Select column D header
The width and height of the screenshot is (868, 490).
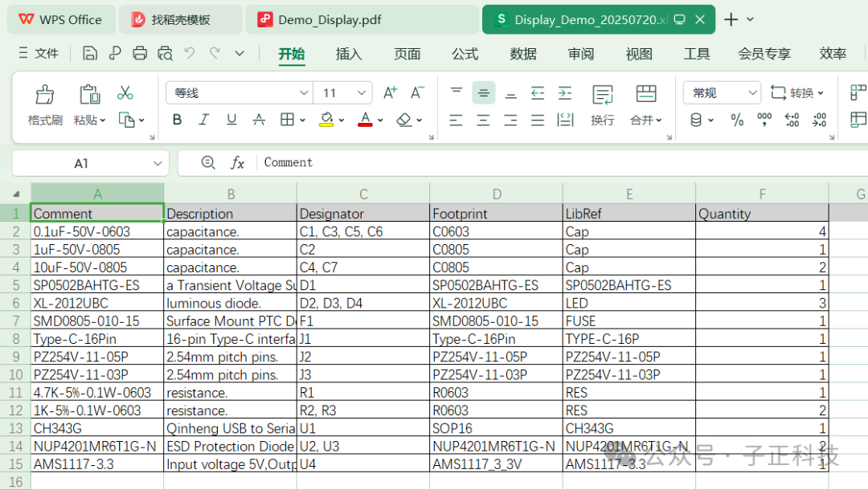tap(497, 194)
